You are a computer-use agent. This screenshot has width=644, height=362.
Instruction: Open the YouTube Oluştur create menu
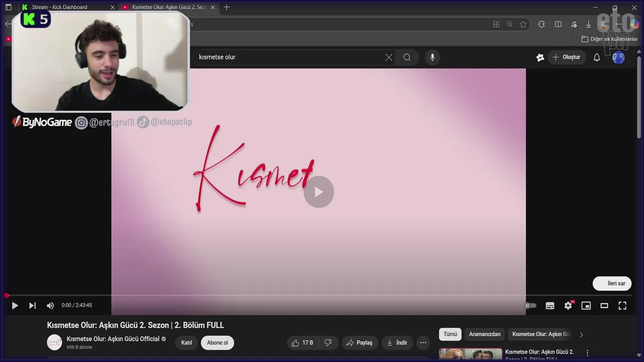(x=567, y=57)
